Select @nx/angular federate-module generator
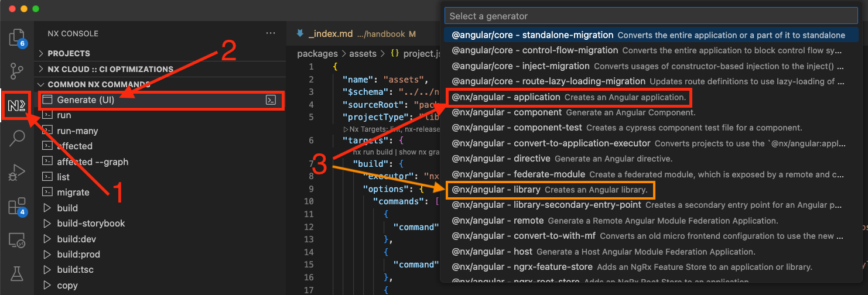Screen dimensions: 868x295 tap(651, 174)
